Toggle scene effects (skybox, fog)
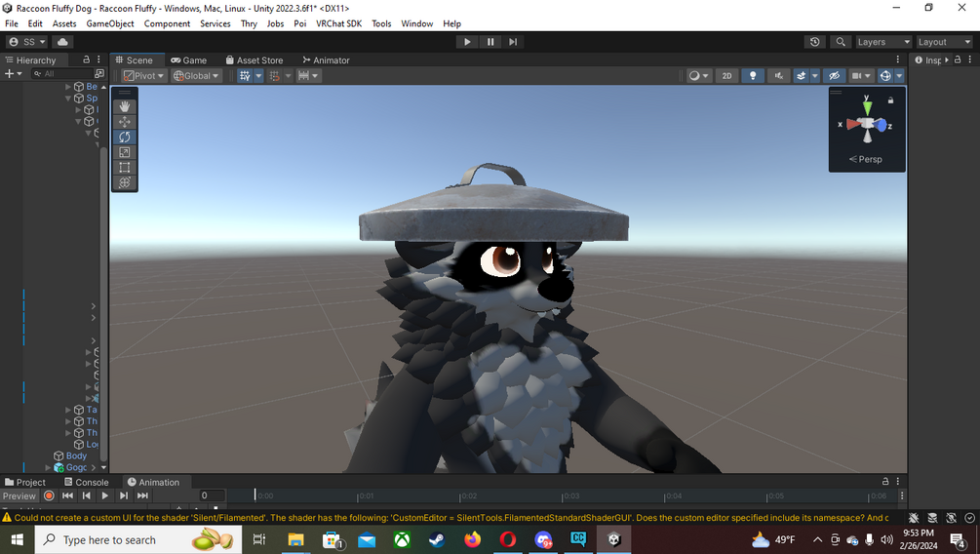This screenshot has height=554, width=980. (802, 76)
